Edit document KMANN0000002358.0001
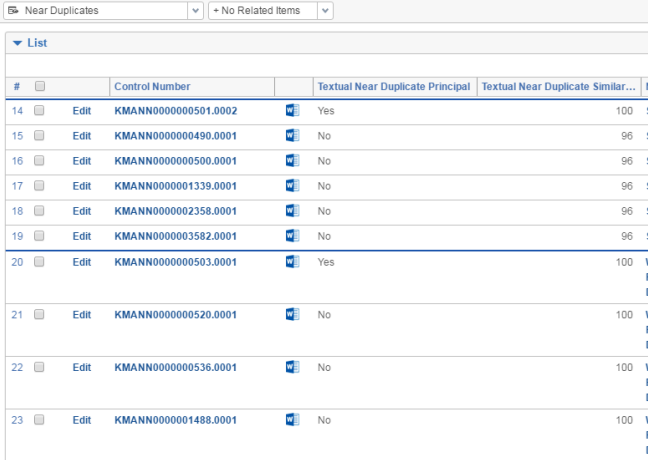The image size is (648, 466). coord(82,212)
